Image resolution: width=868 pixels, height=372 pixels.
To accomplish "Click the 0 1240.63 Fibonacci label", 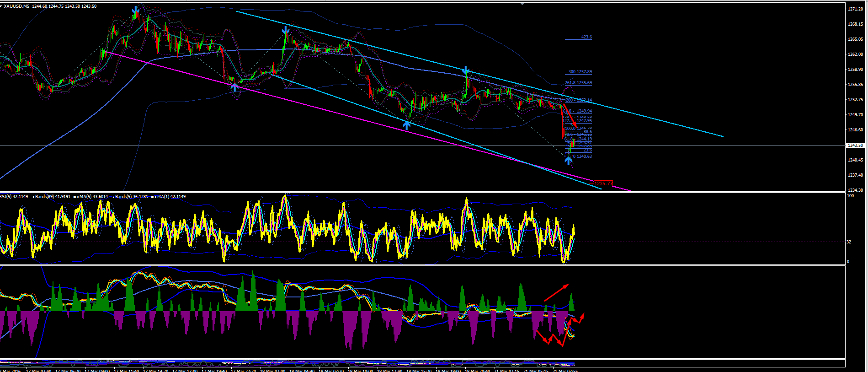I will pyautogui.click(x=582, y=156).
